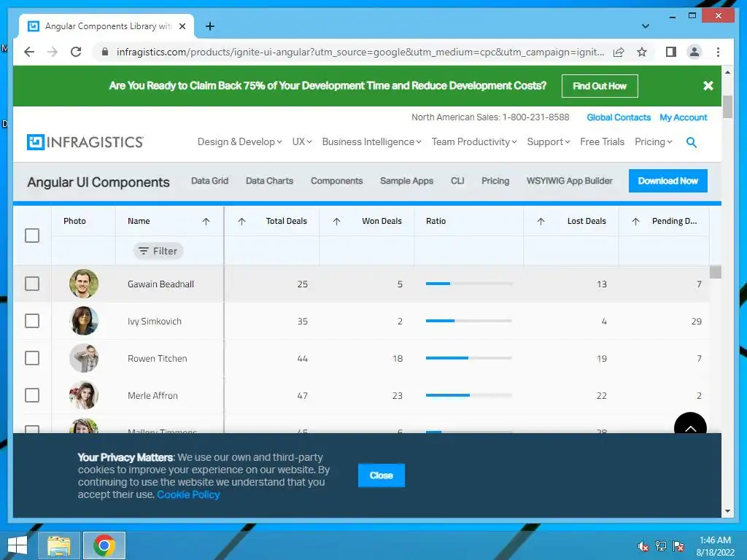Select the Ivy Simkovich row checkbox

[32, 321]
